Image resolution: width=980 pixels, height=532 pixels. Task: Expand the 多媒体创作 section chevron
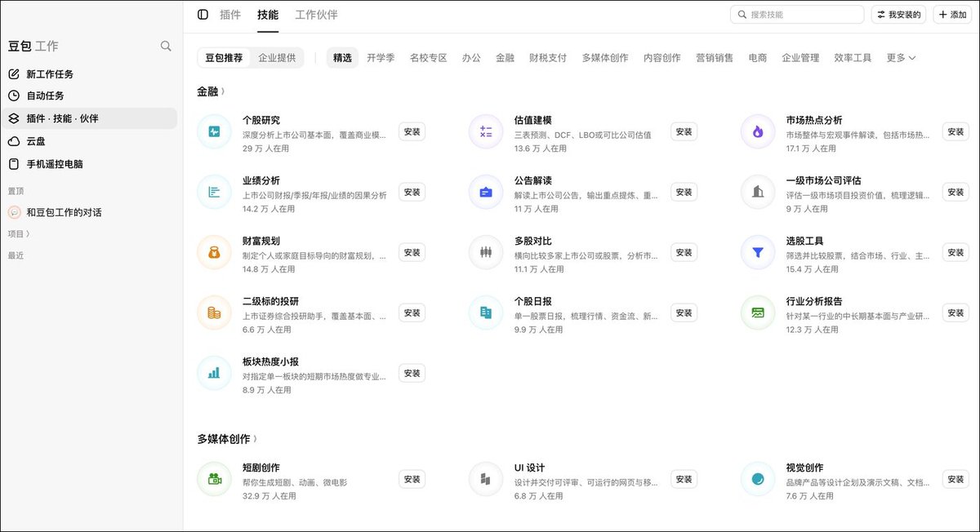[x=255, y=440]
